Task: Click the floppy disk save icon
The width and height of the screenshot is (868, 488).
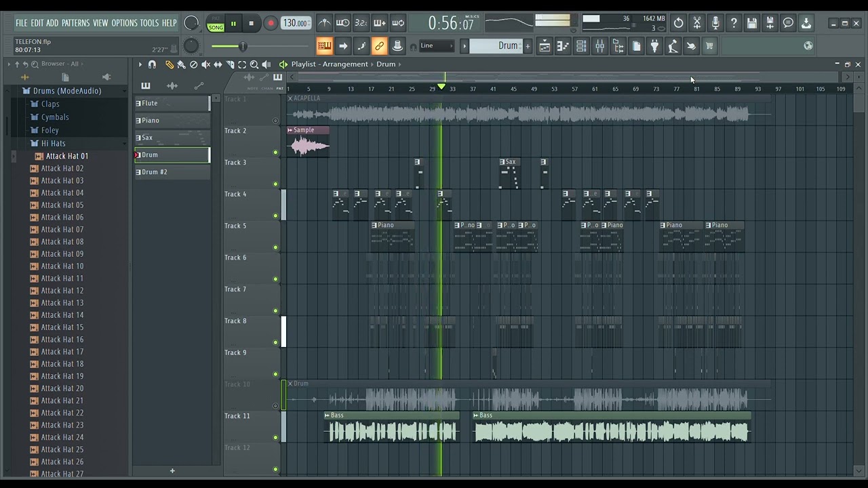Action: tap(751, 23)
